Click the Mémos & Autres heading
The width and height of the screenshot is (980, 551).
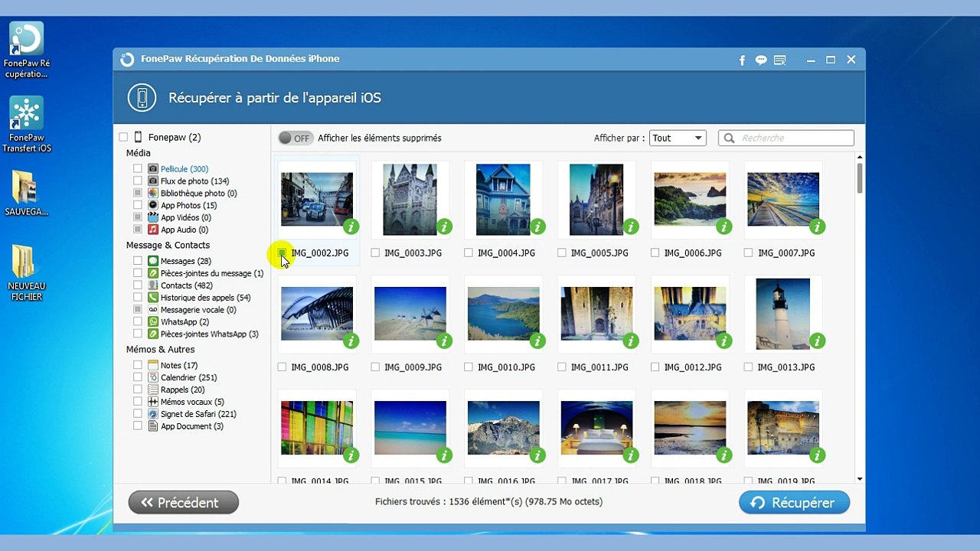click(161, 350)
